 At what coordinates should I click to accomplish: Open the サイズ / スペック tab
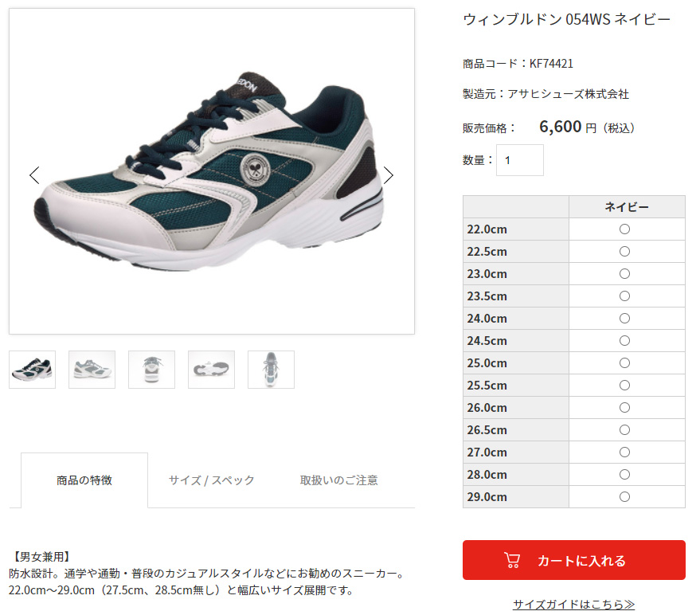[212, 480]
